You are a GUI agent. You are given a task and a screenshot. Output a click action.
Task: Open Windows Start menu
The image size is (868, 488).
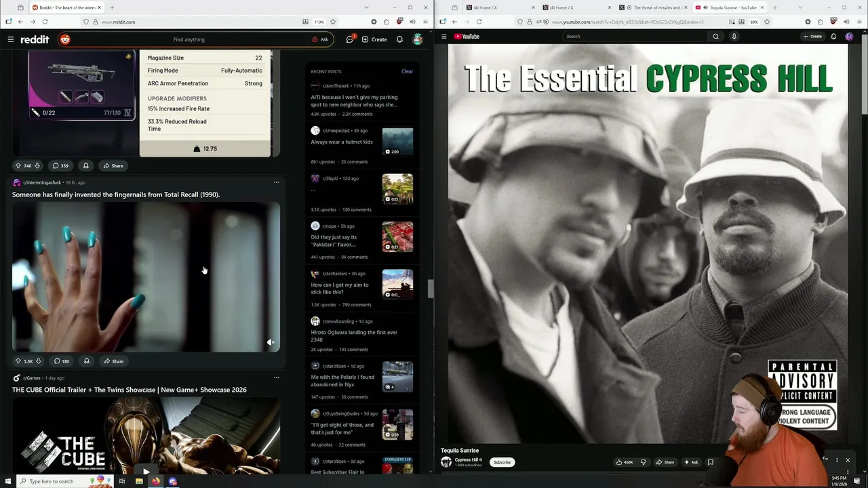8,481
